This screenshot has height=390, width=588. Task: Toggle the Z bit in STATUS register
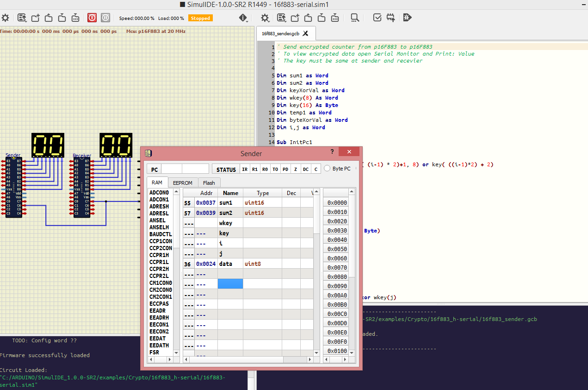pyautogui.click(x=295, y=170)
